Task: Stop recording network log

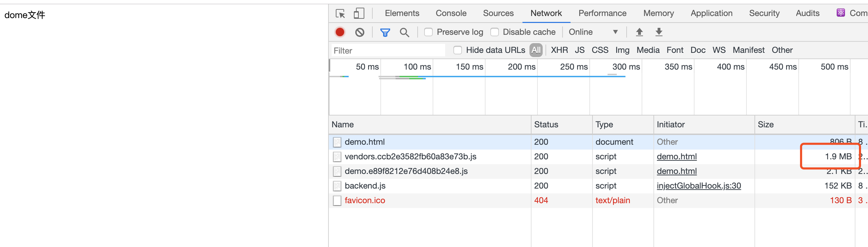Action: [340, 32]
